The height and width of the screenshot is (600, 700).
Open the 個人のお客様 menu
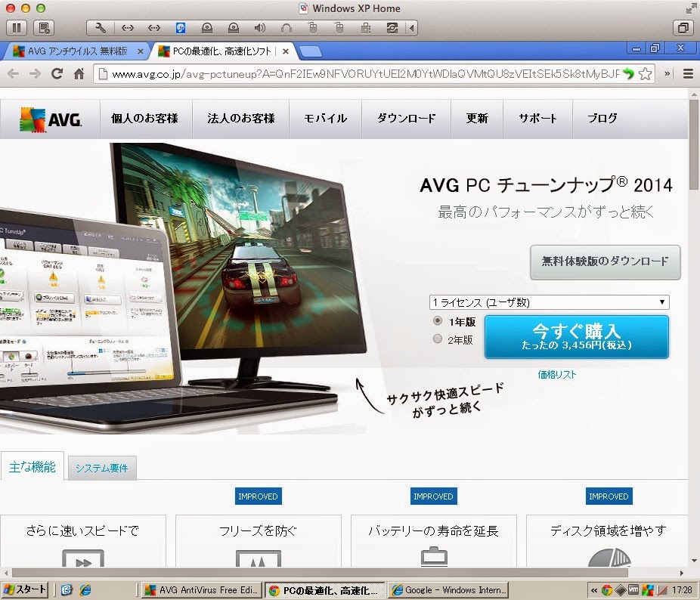(144, 119)
